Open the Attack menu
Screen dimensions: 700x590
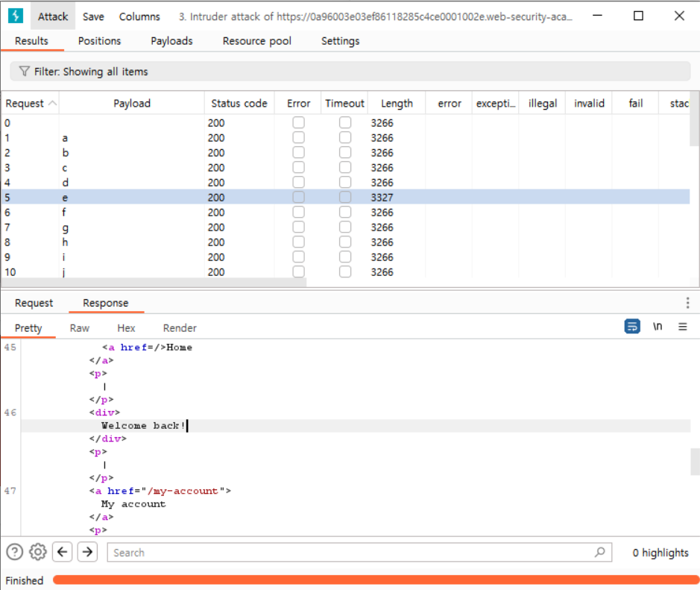click(x=53, y=16)
